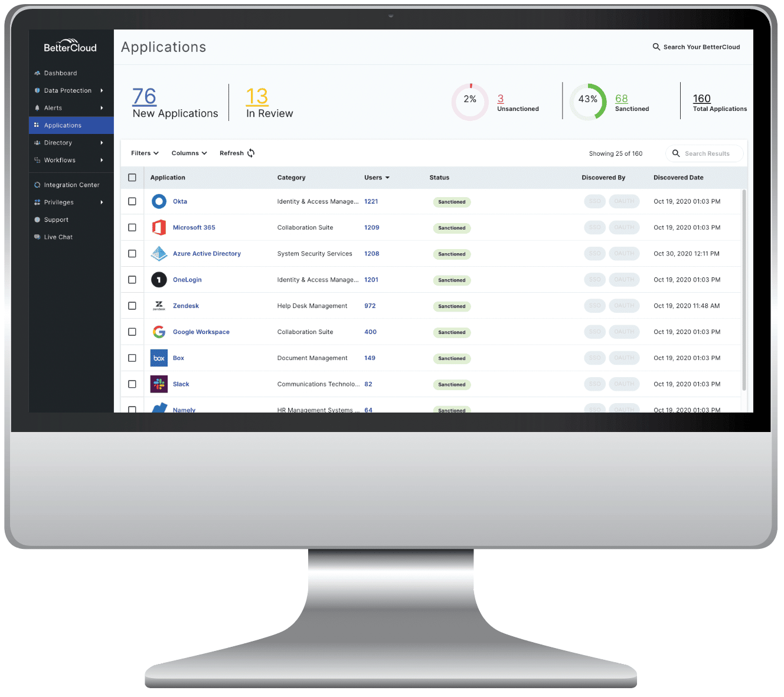Expand the Workflows submenu arrow

pyautogui.click(x=102, y=160)
